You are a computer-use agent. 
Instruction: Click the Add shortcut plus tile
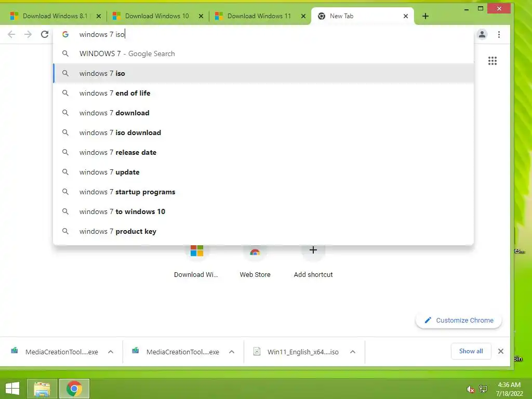point(313,261)
